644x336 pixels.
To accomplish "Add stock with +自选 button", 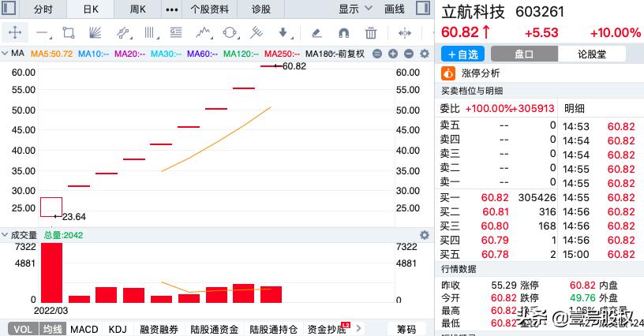I will click(462, 54).
